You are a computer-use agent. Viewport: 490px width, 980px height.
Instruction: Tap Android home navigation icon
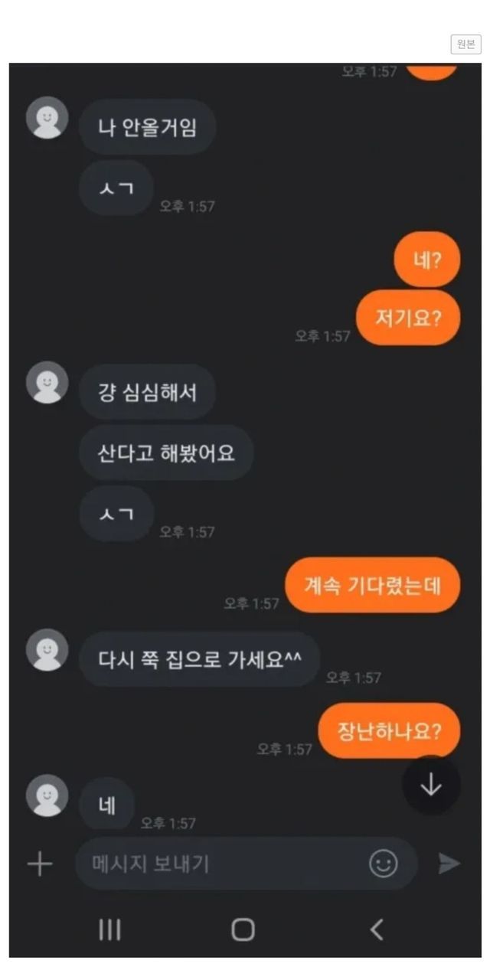[243, 929]
